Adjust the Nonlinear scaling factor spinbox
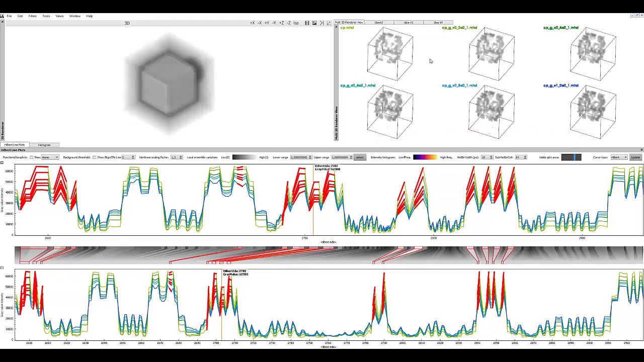 176,157
